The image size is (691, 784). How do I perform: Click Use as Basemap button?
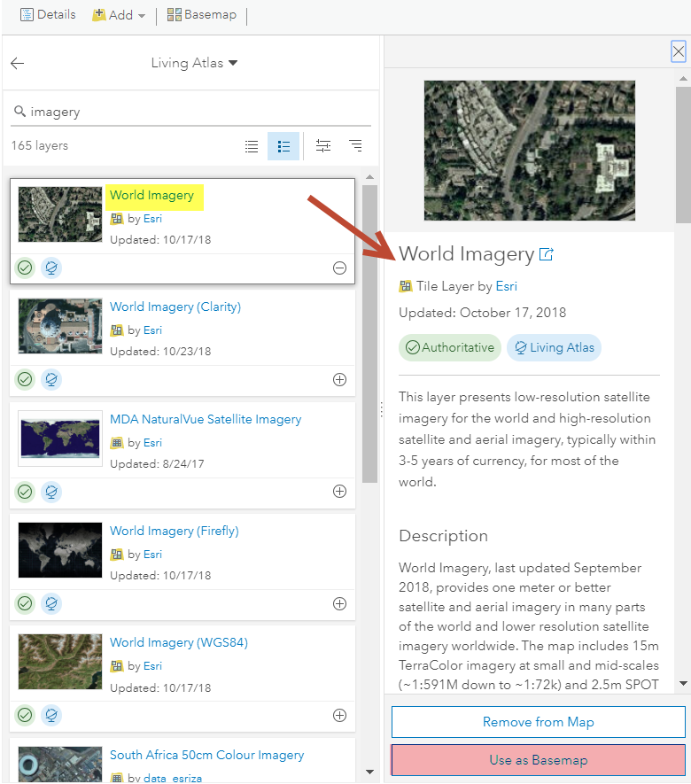tap(538, 760)
